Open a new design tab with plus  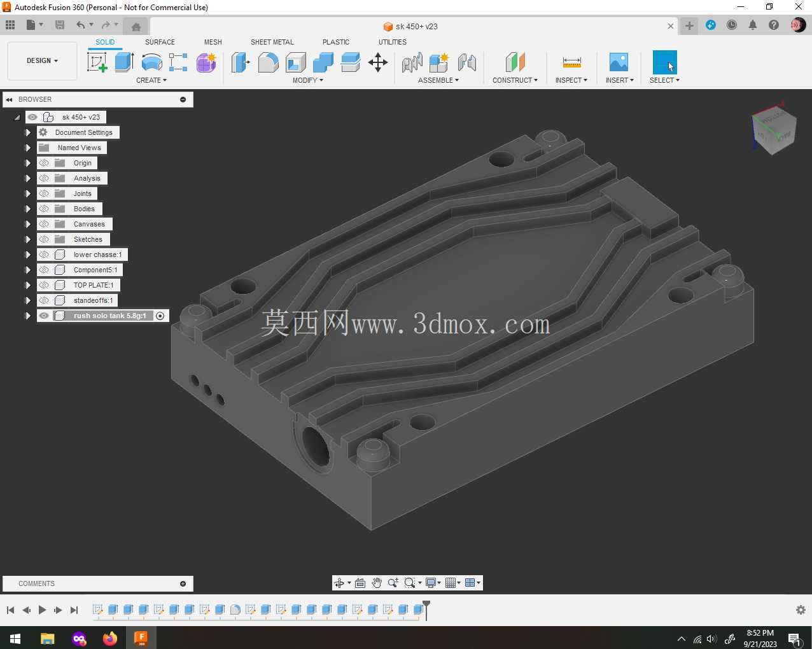coord(689,25)
